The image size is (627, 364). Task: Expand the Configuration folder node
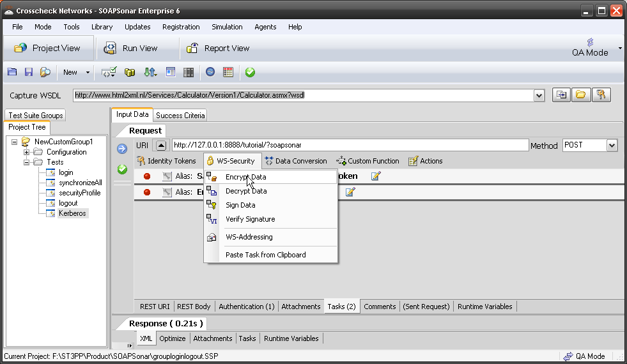[x=26, y=152]
